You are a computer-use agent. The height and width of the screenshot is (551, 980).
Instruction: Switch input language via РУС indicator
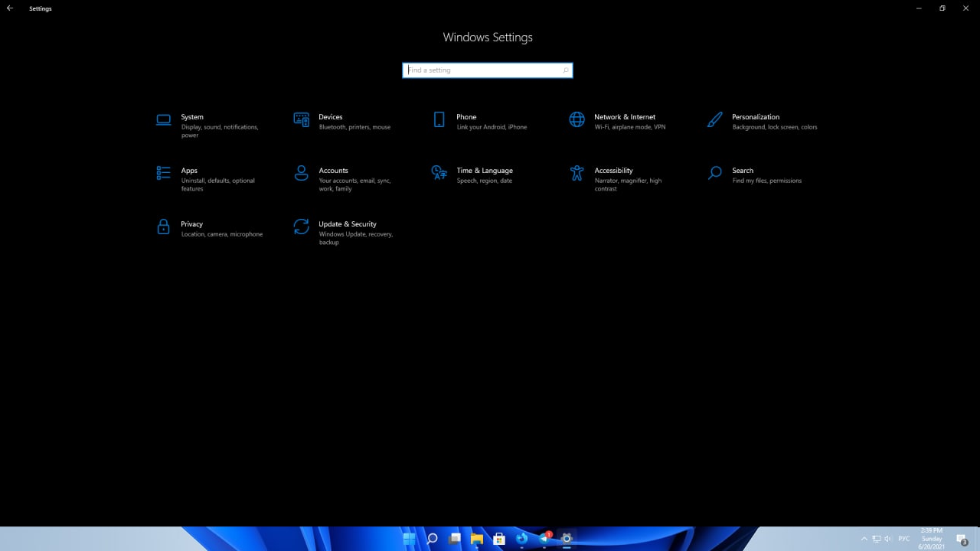tap(904, 539)
